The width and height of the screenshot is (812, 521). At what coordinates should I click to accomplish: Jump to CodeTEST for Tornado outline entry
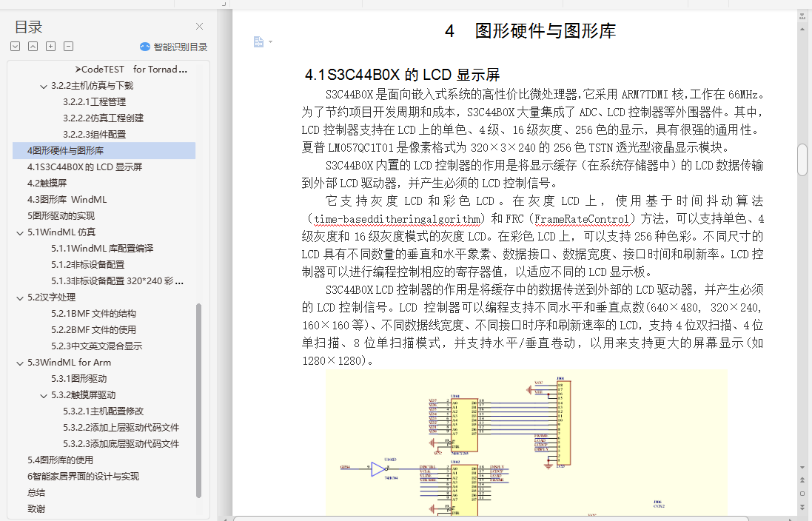[x=131, y=70]
